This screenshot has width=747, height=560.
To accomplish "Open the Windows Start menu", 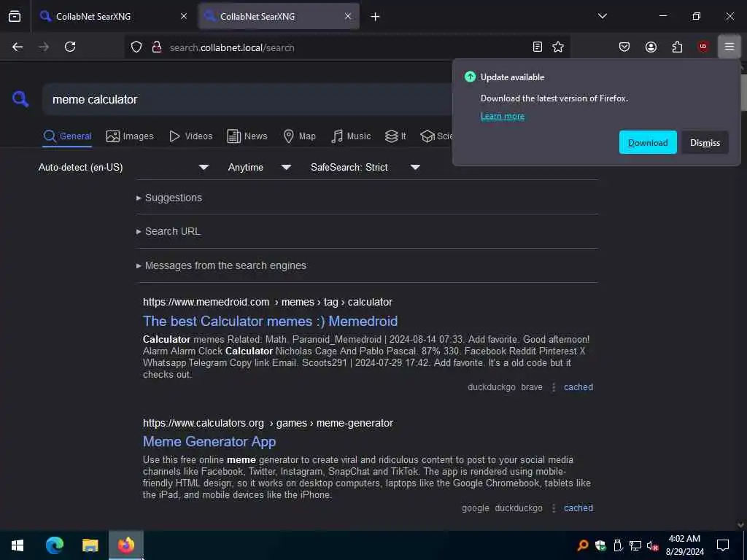I will (x=18, y=545).
